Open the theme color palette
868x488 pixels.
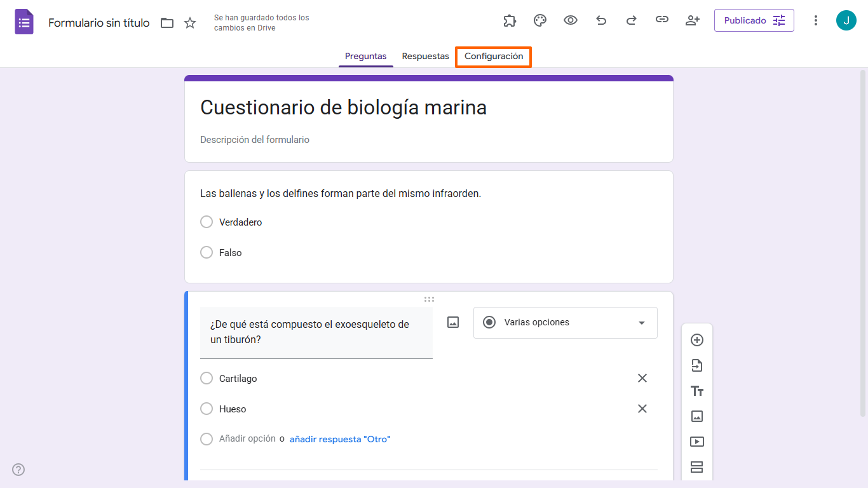(539, 20)
